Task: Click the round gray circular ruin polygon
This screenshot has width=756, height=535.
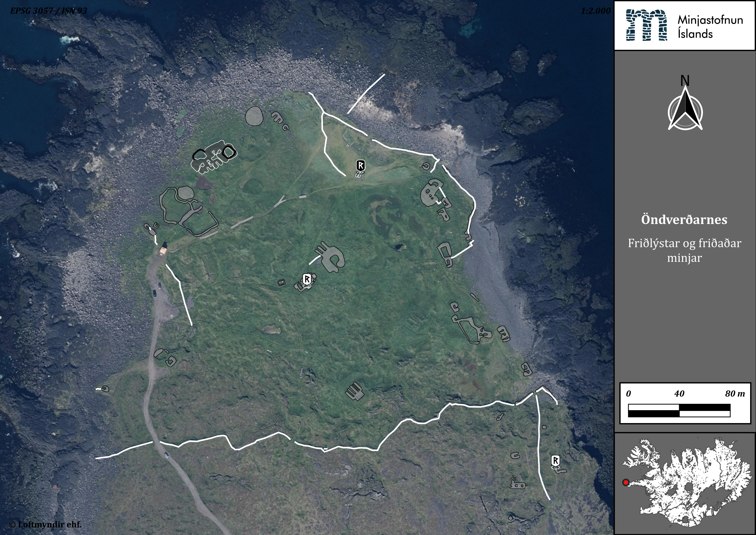Action: 254,116
